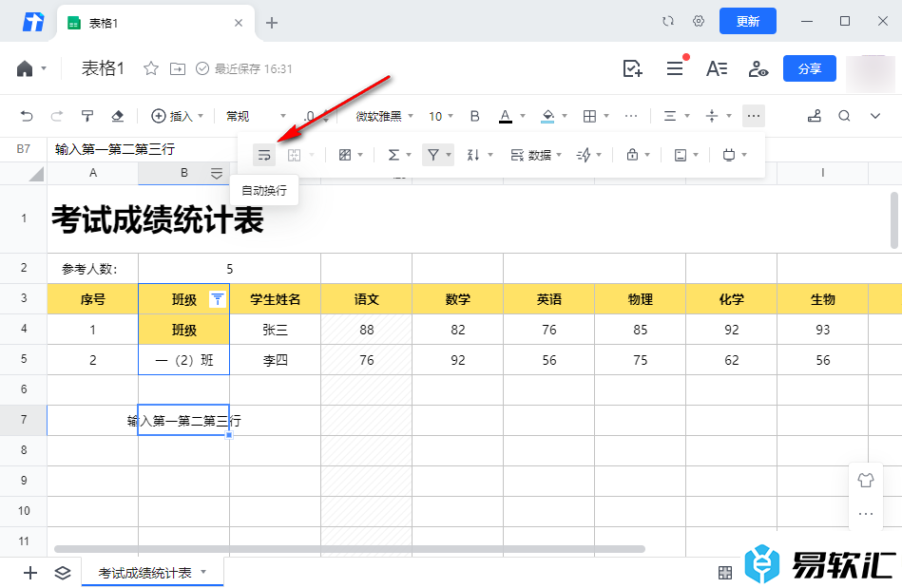Click the blue 更新 update button
This screenshot has height=588, width=902.
[x=747, y=21]
